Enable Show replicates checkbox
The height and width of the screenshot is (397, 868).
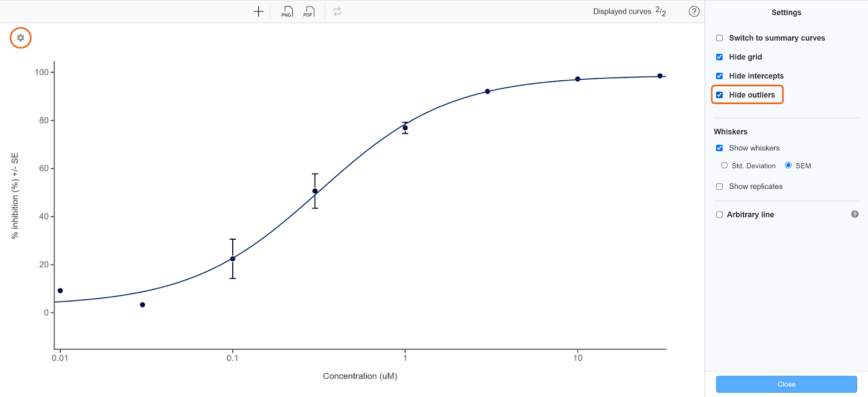[x=719, y=187]
